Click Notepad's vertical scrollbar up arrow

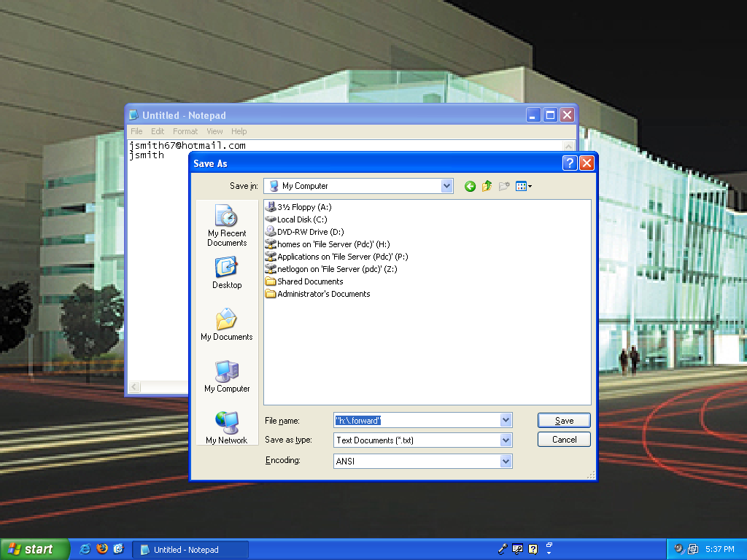(x=568, y=146)
